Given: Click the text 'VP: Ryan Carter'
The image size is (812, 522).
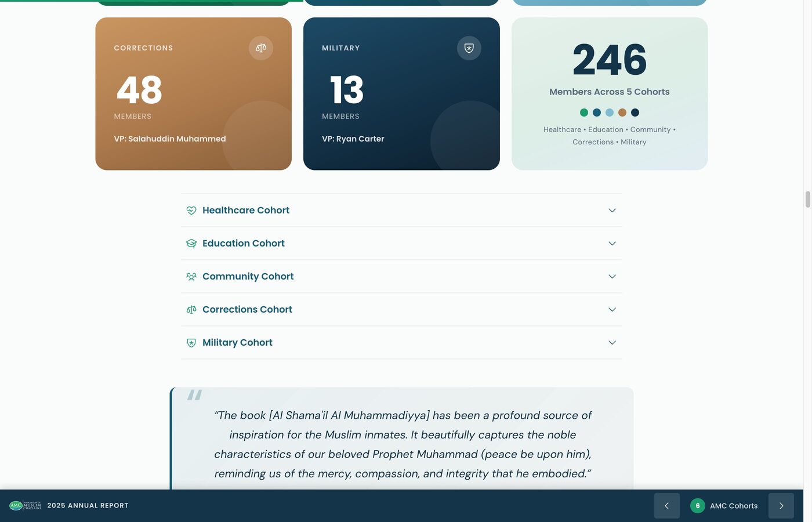Looking at the screenshot, I should 353,139.
